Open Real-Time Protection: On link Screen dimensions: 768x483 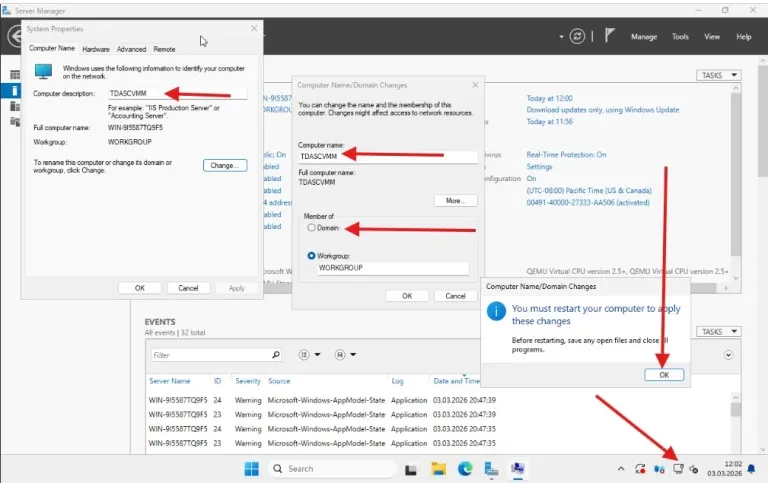point(566,154)
